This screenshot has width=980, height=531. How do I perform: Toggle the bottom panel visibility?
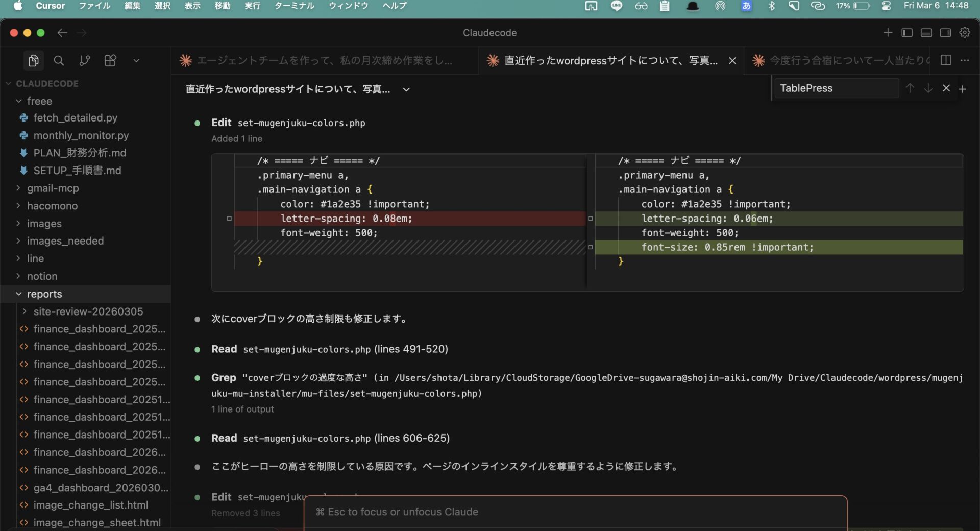click(926, 33)
